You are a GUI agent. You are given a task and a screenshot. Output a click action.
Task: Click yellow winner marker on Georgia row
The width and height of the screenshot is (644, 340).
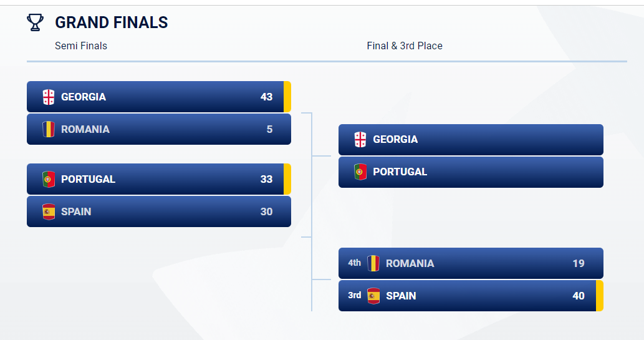287,97
